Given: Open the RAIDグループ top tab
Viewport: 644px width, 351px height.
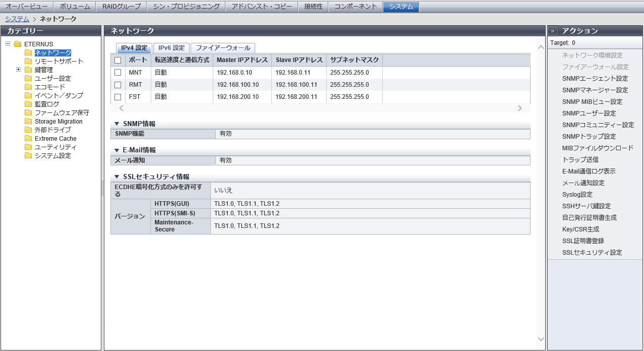Looking at the screenshot, I should pyautogui.click(x=121, y=7).
